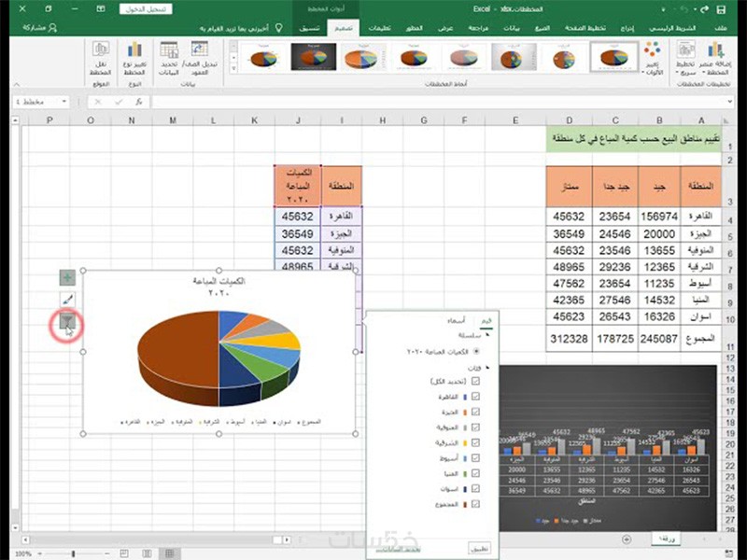Click the new sheet plus icon
This screenshot has height=560, width=747.
[x=627, y=539]
